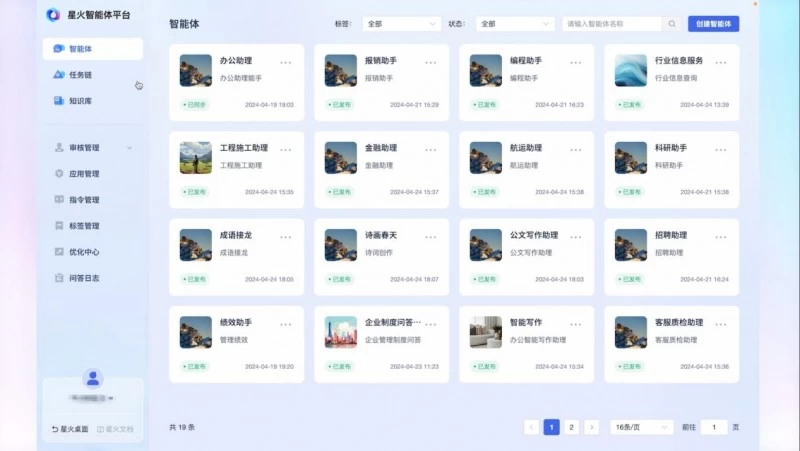Screen dimensions: 800x451
Task: Open the 状态 filter dropdown
Action: [513, 23]
